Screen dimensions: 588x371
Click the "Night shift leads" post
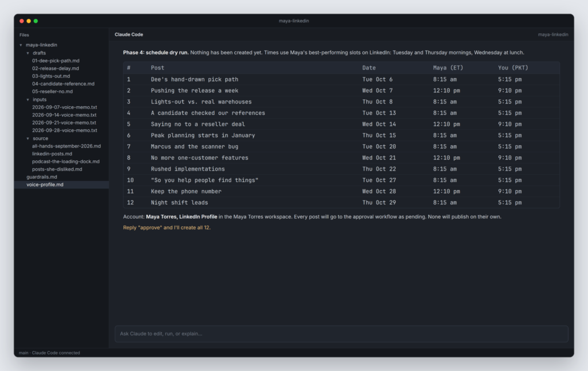pos(179,203)
